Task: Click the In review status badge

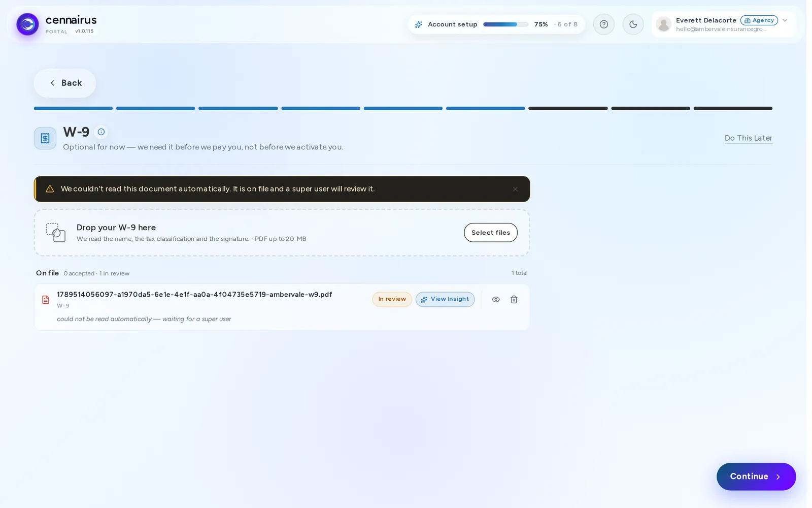Action: point(392,299)
